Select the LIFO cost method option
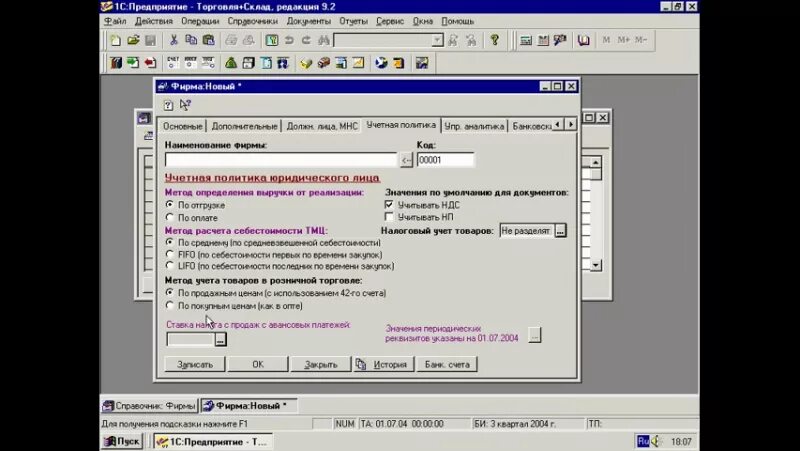 tap(170, 265)
